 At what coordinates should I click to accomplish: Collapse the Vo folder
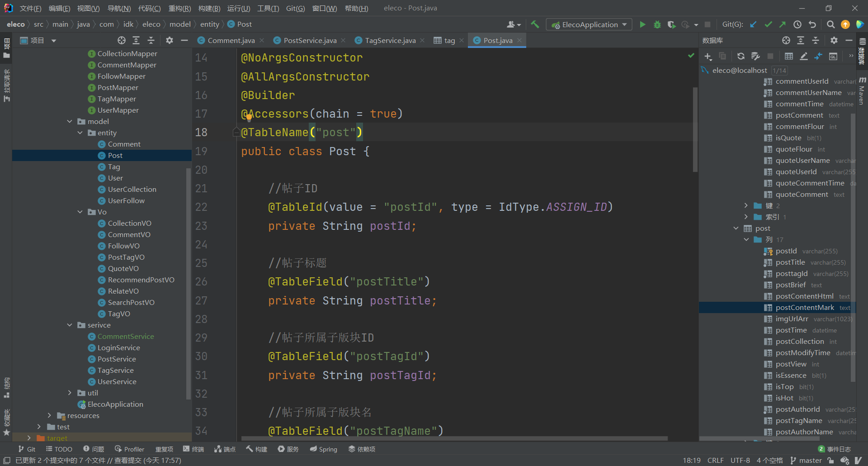80,212
